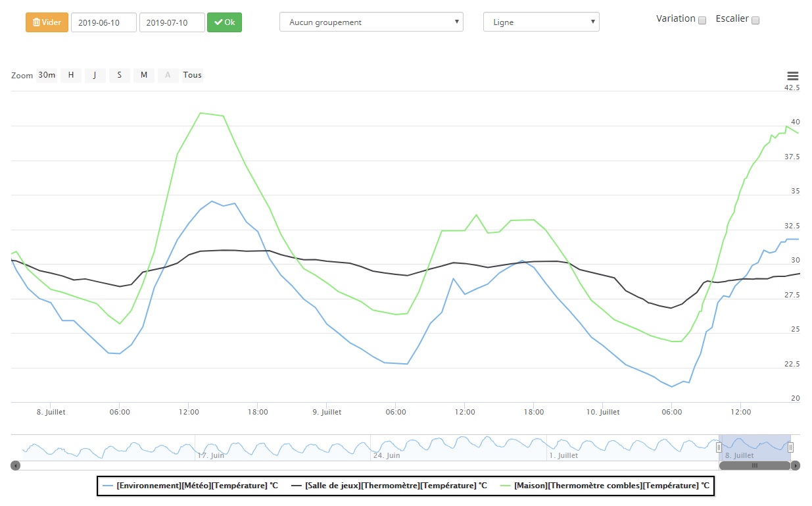Image resolution: width=812 pixels, height=506 pixels.
Task: Select the M month zoom button
Action: point(143,75)
